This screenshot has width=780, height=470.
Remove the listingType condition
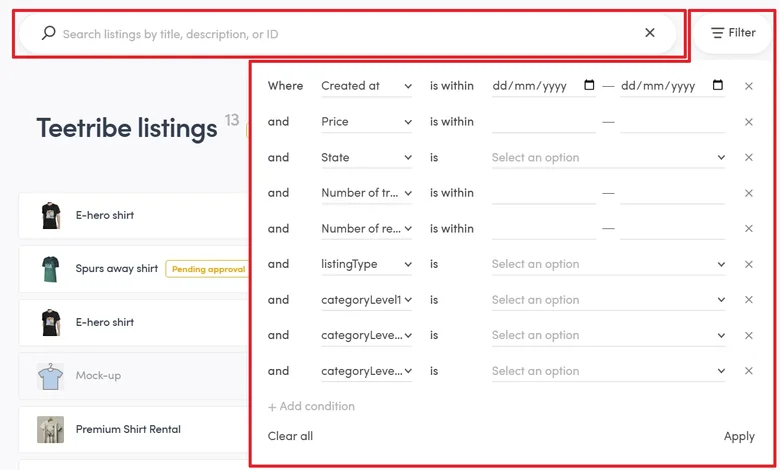[x=749, y=264]
